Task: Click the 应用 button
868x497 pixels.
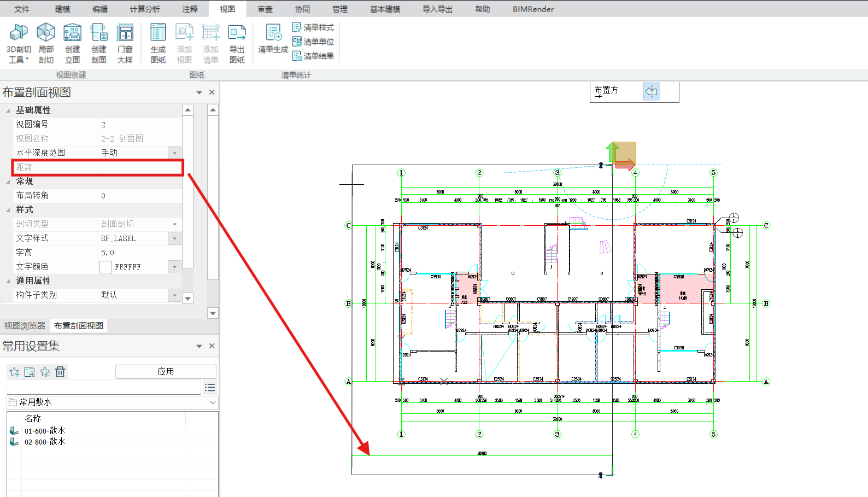Action: tap(166, 372)
